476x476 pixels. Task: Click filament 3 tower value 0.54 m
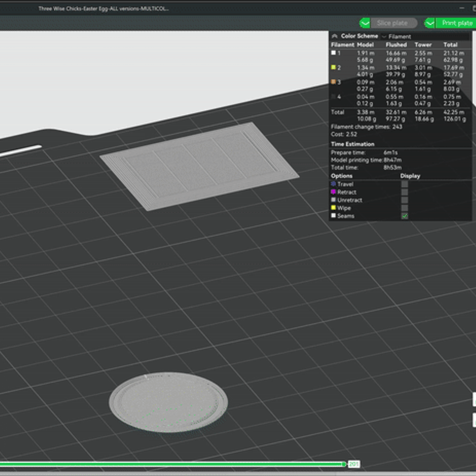(x=423, y=82)
